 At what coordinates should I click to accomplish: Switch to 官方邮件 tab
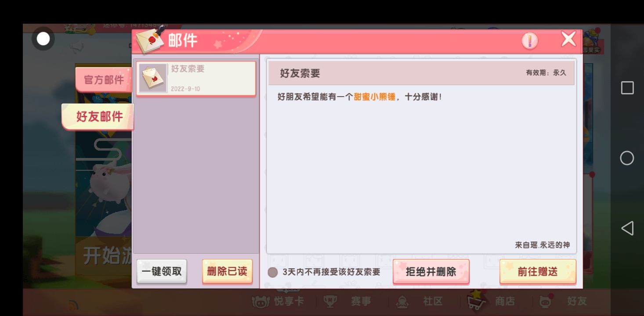pos(104,80)
